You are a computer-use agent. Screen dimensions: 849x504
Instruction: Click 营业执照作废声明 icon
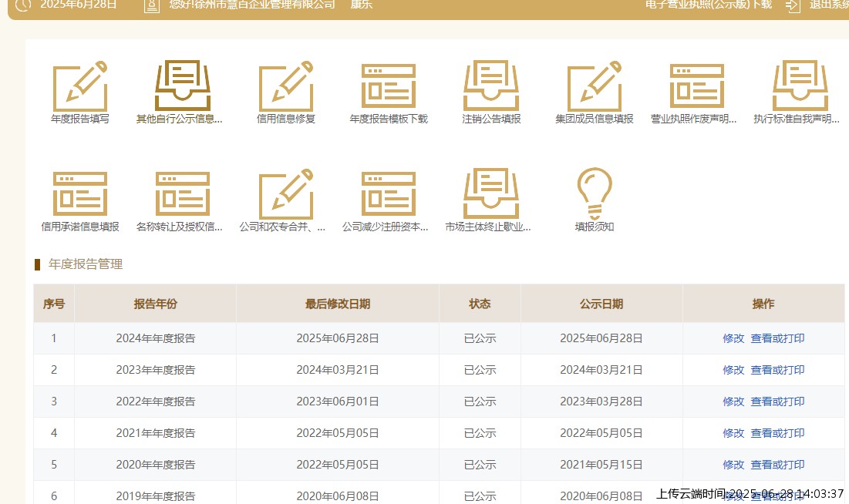pos(697,86)
